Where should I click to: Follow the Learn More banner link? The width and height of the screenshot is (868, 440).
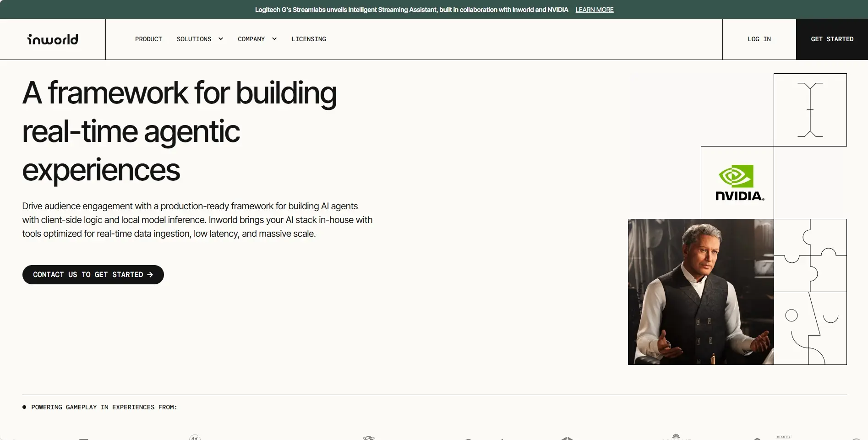pyautogui.click(x=594, y=10)
